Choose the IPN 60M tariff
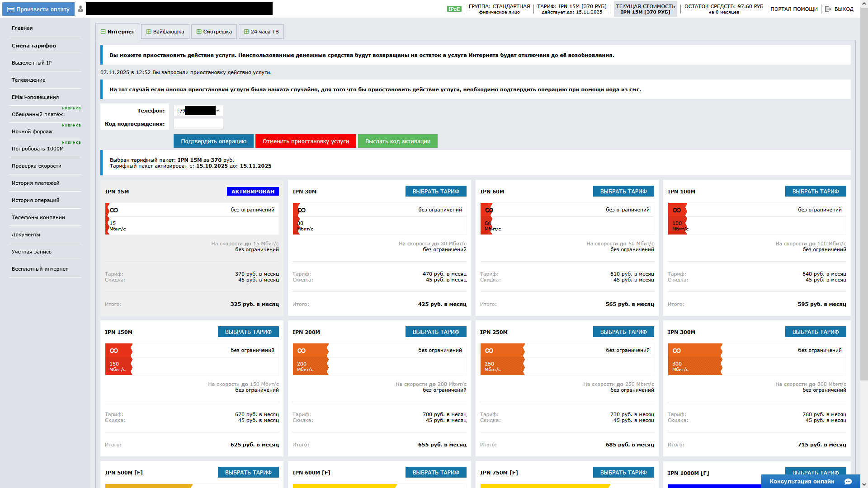 point(623,191)
